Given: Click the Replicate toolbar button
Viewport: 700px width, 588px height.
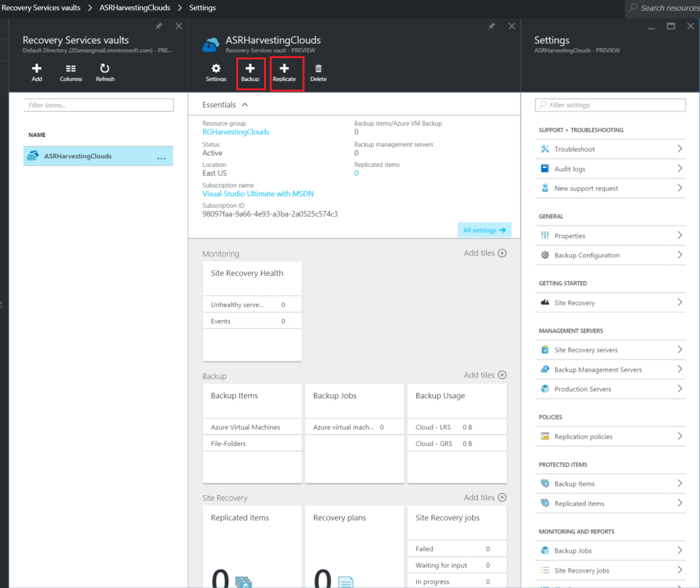Looking at the screenshot, I should (284, 73).
